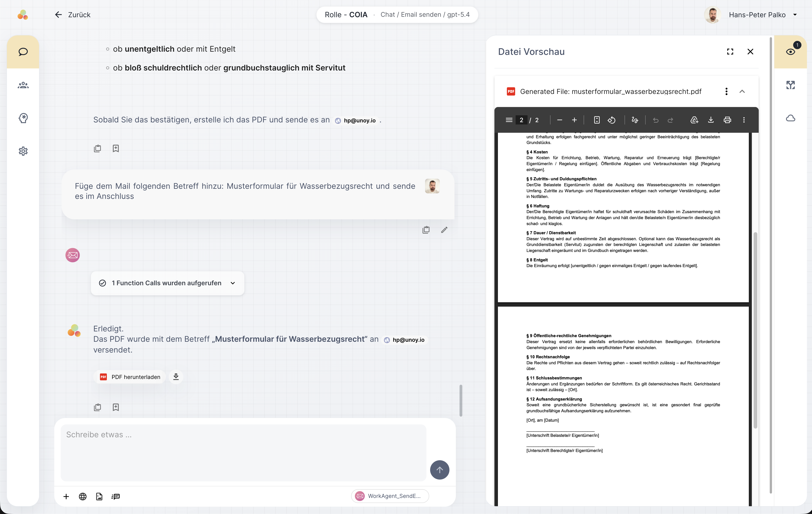
Task: Close the Datei Vorschau panel
Action: (x=750, y=52)
